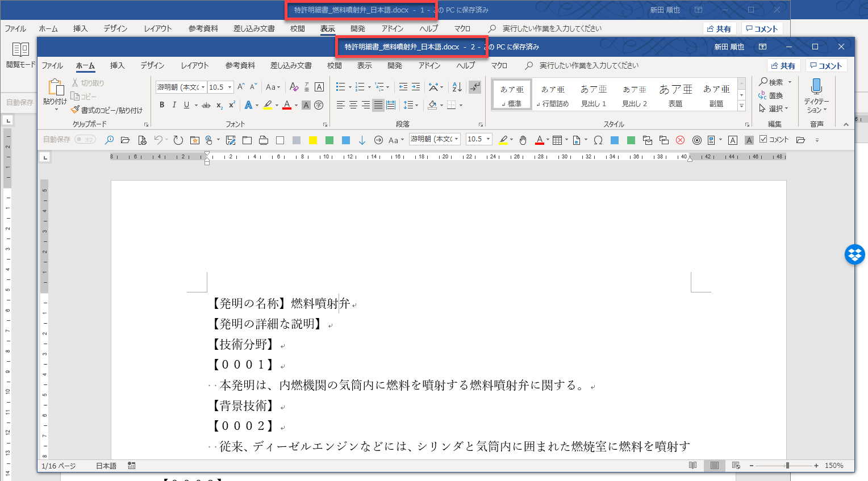
Task: Switch to the 校閲 ribbon tab
Action: (335, 66)
